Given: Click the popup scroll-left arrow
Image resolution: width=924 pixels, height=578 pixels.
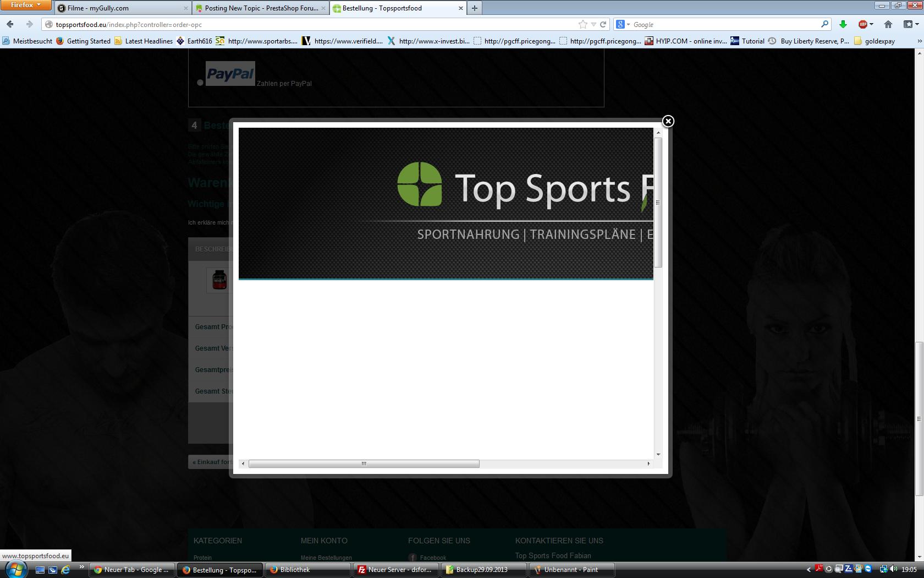Looking at the screenshot, I should (x=243, y=464).
